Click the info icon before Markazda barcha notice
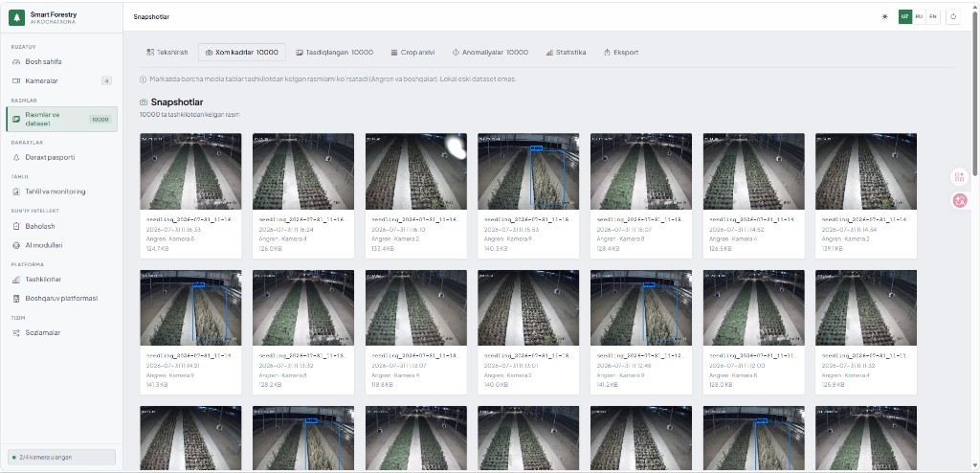Screen dimensions: 980x473 pyautogui.click(x=144, y=79)
